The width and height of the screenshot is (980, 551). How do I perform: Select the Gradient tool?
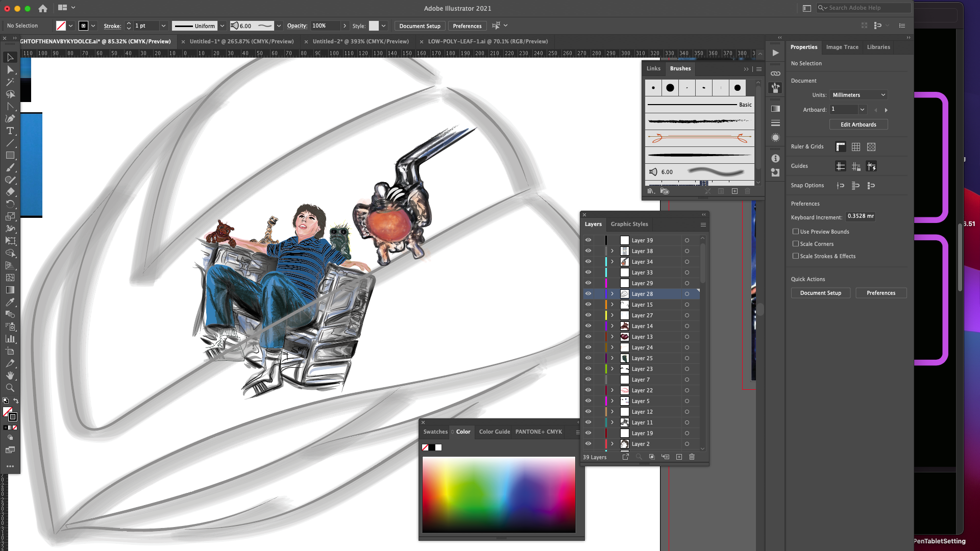click(x=10, y=290)
